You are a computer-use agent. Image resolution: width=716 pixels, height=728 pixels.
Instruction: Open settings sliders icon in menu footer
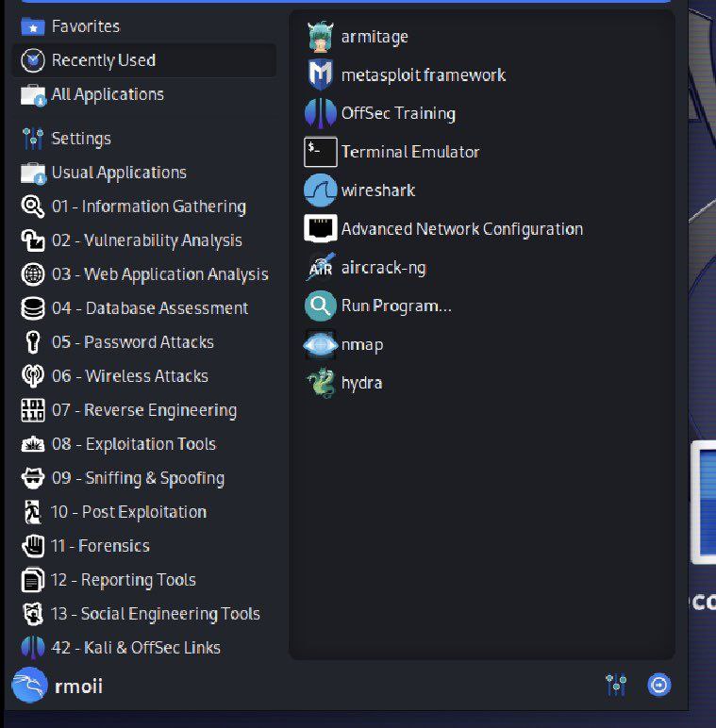click(616, 685)
